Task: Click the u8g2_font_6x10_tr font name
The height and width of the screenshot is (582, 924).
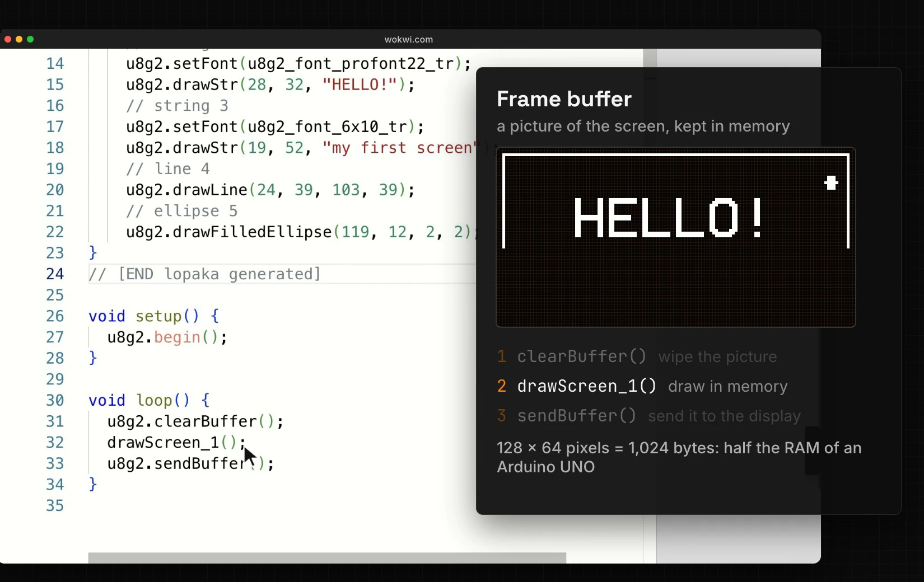Action: pos(327,127)
